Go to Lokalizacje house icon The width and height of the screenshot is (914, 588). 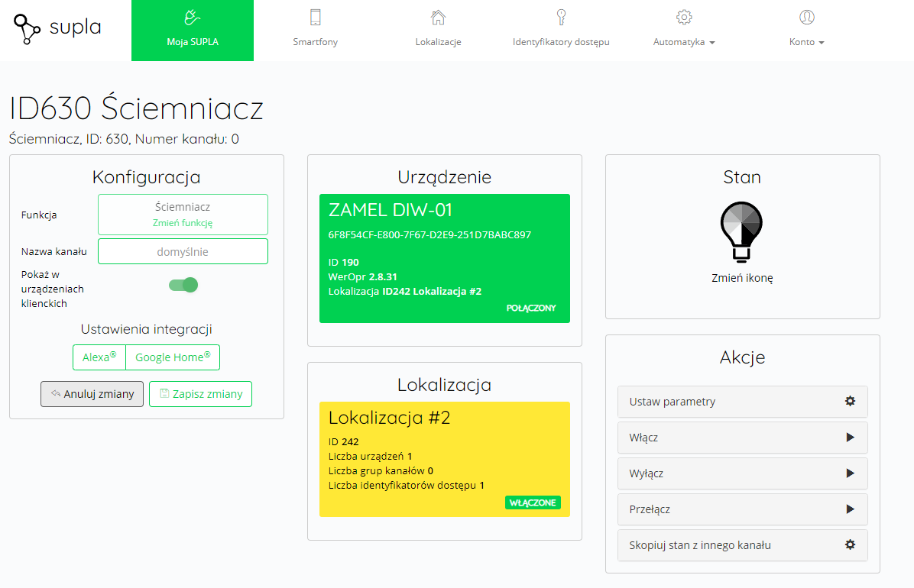(439, 18)
